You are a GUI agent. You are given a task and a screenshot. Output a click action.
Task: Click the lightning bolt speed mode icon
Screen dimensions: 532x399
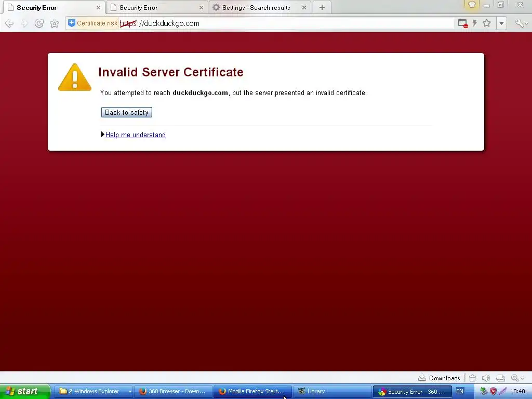click(475, 23)
